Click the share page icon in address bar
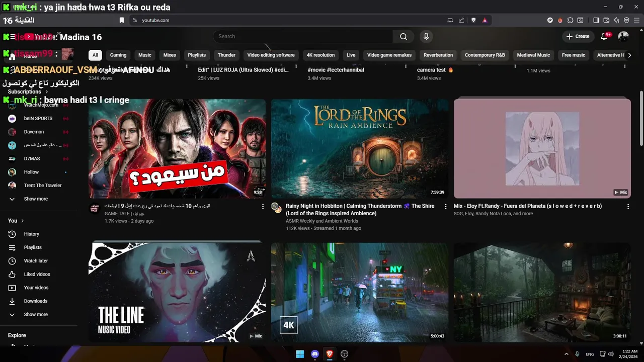Screen dimensions: 644x362 [x=461, y=20]
